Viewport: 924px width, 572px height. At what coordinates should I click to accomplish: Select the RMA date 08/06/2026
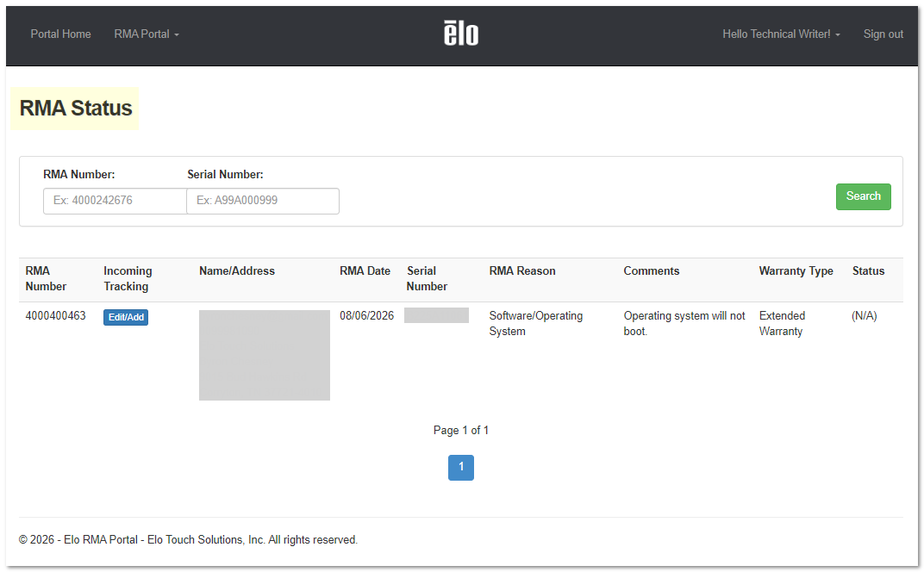coord(366,316)
